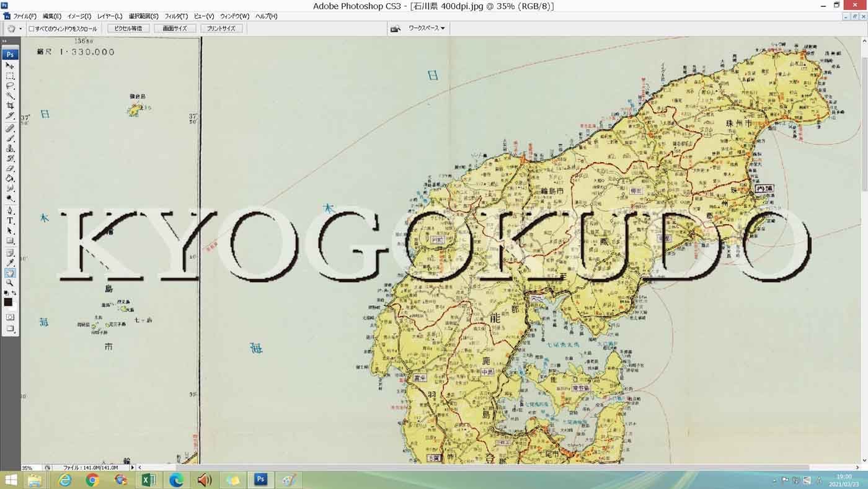The height and width of the screenshot is (489, 868).
Task: Click the horizontal scrollbar left arrow
Action: [139, 467]
